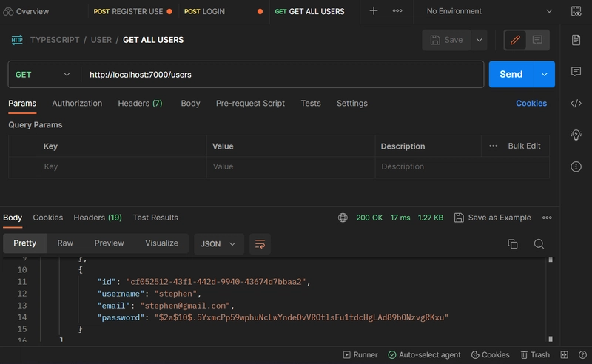Screen dimensions: 592x364
Task: Select Visualize view
Action: [x=161, y=243]
